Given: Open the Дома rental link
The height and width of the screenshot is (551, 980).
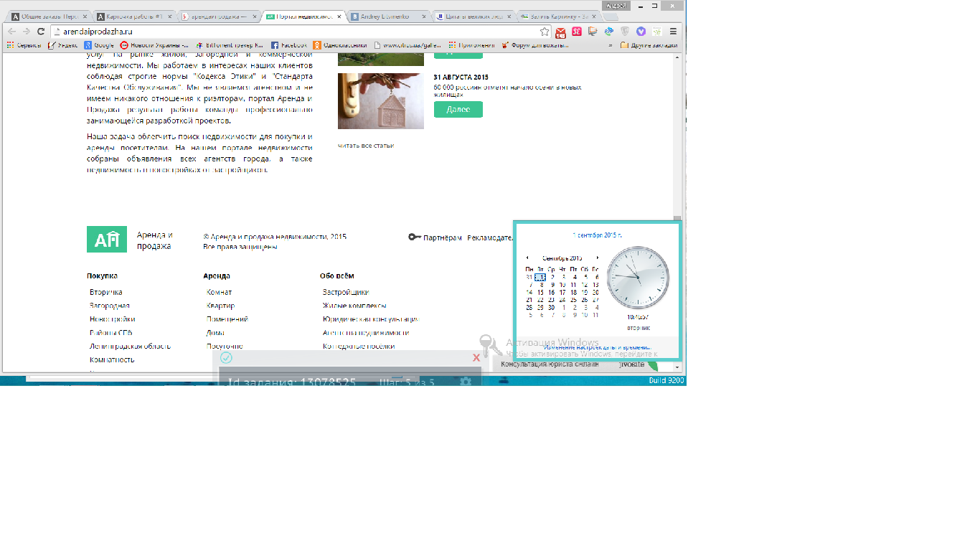Looking at the screenshot, I should tap(215, 333).
